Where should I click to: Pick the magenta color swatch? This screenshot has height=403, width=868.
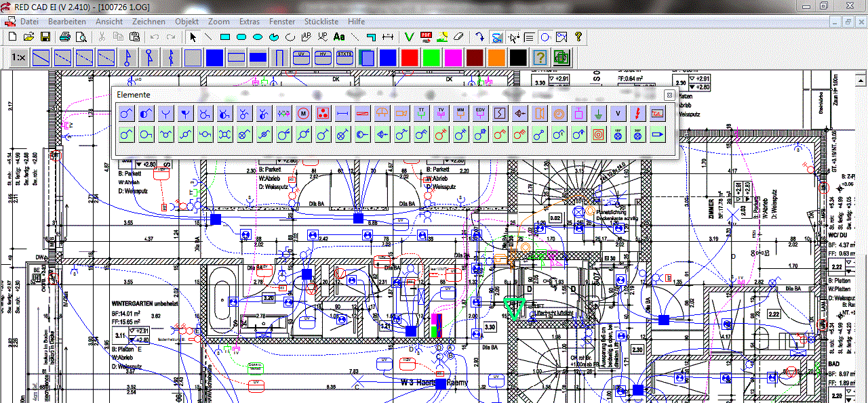[x=453, y=58]
